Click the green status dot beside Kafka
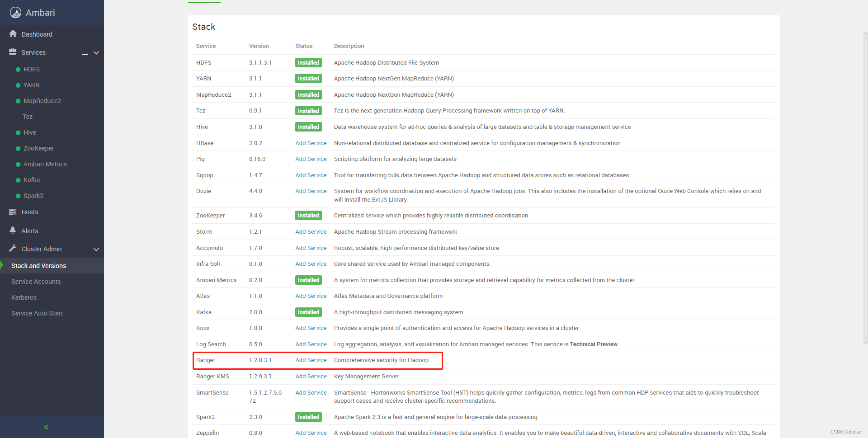The width and height of the screenshot is (868, 438). [18, 180]
